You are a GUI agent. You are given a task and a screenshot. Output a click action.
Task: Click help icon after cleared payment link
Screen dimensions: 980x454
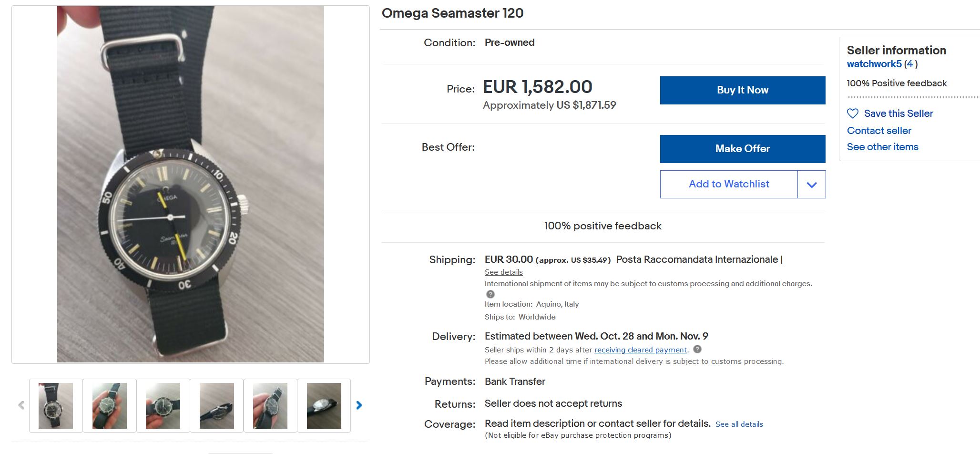pos(697,349)
